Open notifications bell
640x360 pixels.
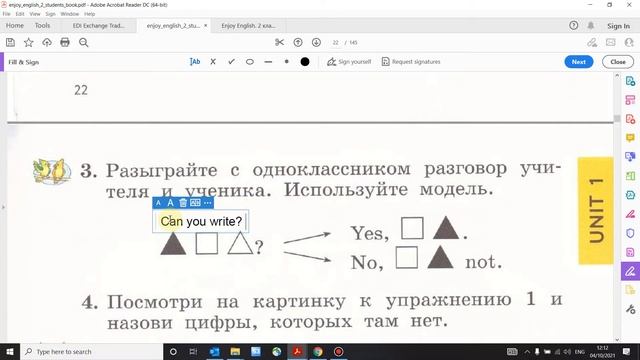[591, 26]
